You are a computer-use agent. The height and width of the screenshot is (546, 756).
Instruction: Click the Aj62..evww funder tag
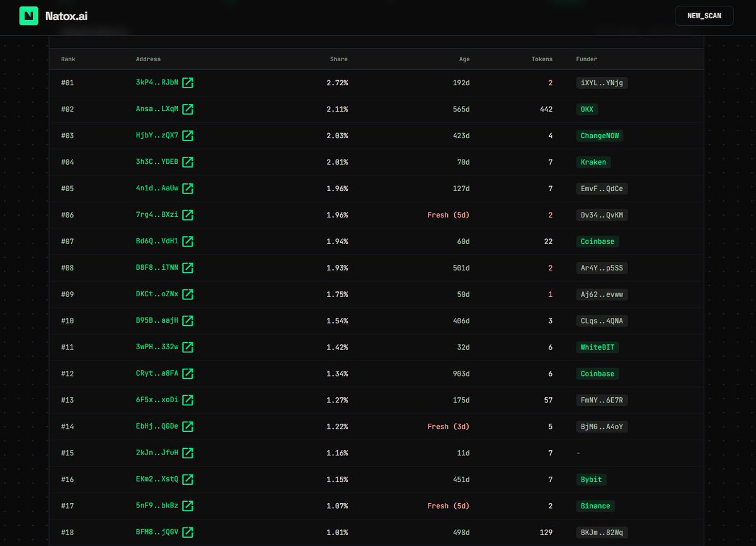point(602,294)
